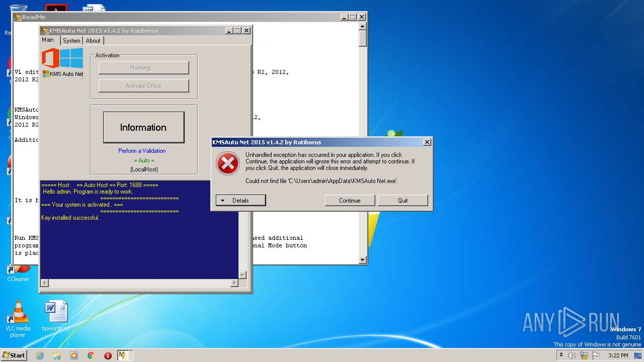
Task: Open the Main tab in KMSAuto Net
Action: [x=48, y=40]
